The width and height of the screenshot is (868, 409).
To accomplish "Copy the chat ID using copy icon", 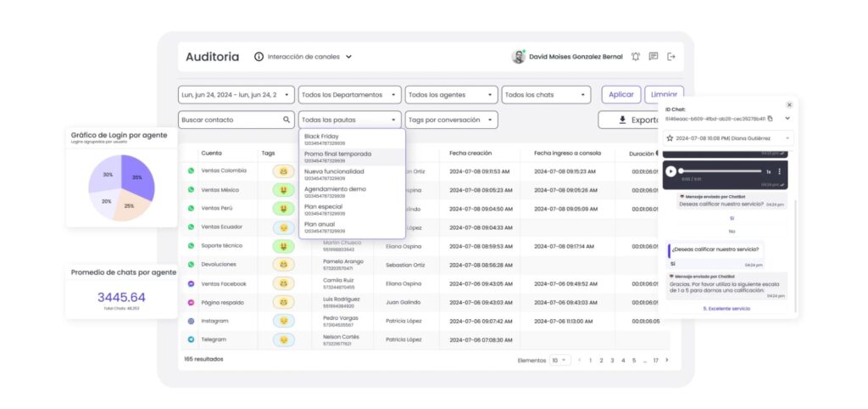I will [771, 119].
